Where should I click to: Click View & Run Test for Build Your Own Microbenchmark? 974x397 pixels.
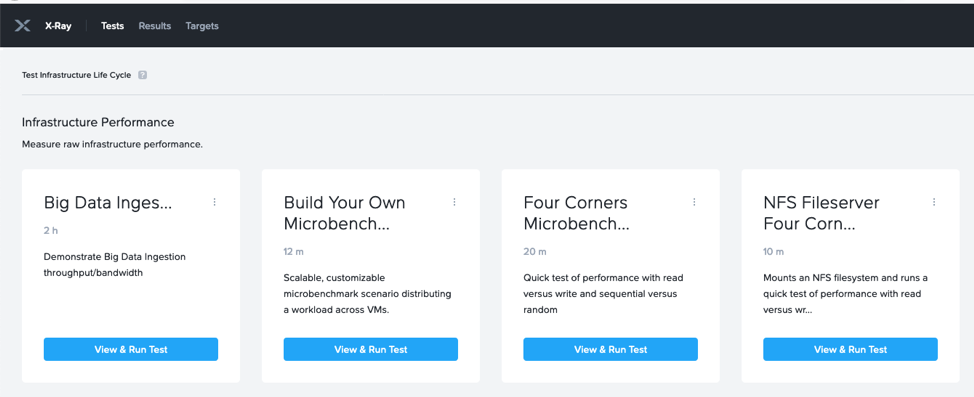point(371,349)
